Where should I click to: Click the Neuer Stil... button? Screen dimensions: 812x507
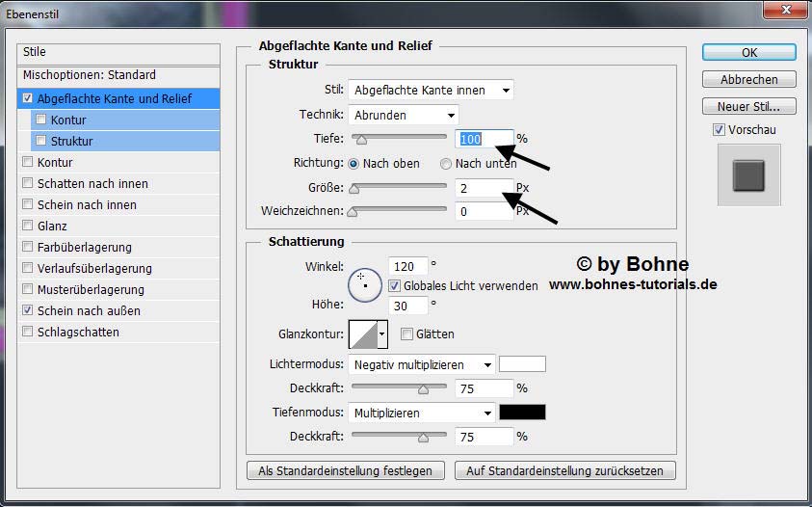pyautogui.click(x=748, y=106)
